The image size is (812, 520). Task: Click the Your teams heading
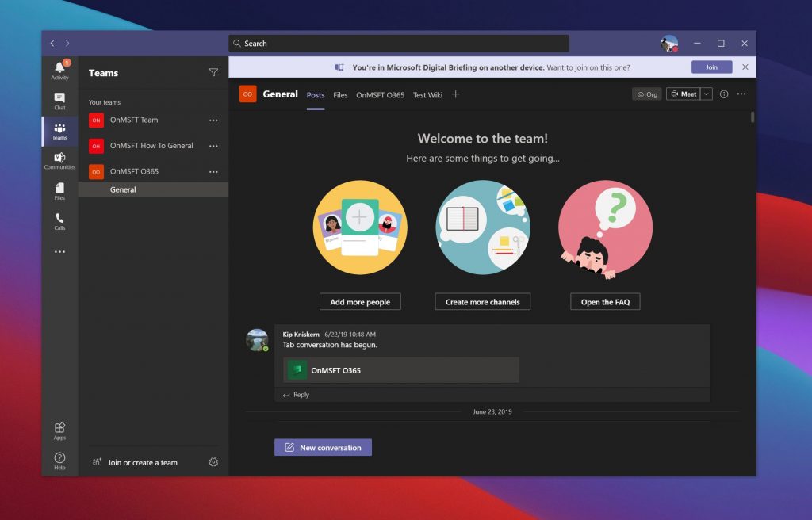(105, 102)
